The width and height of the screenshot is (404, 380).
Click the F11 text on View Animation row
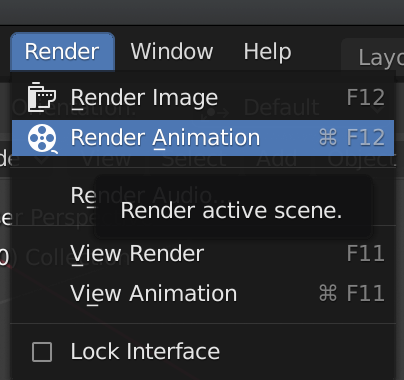point(366,293)
